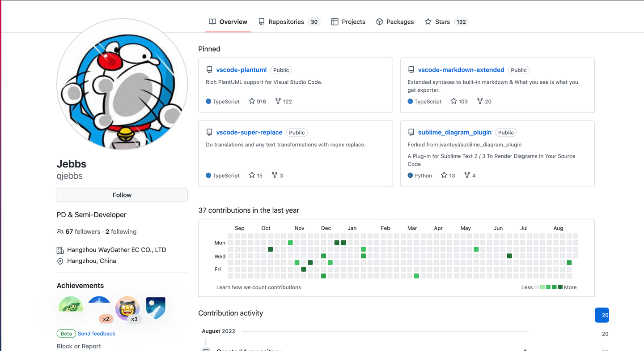This screenshot has width=644, height=351.
Task: Click the 37 contributions in the last year heading
Action: click(x=249, y=210)
